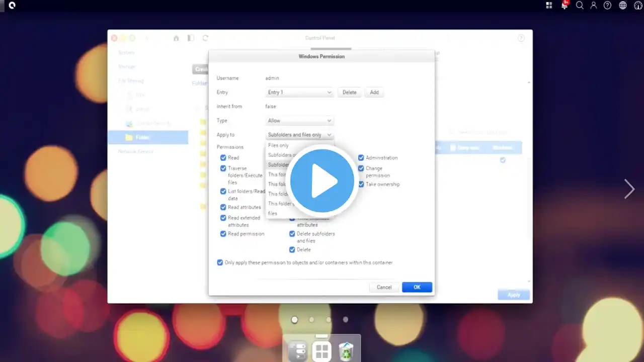
Task: Open the recycle bin dock icon
Action: click(347, 351)
